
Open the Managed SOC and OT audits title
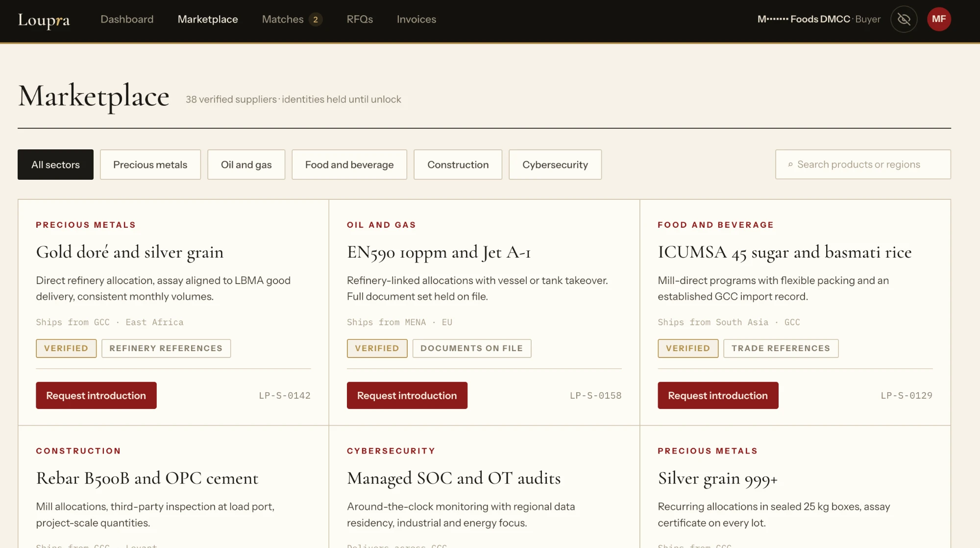pos(454,478)
